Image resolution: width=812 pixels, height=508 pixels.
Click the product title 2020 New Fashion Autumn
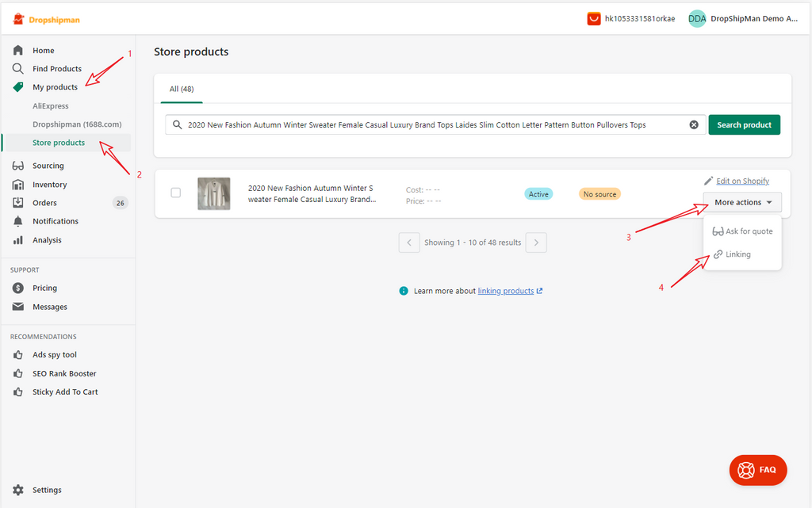click(x=312, y=193)
